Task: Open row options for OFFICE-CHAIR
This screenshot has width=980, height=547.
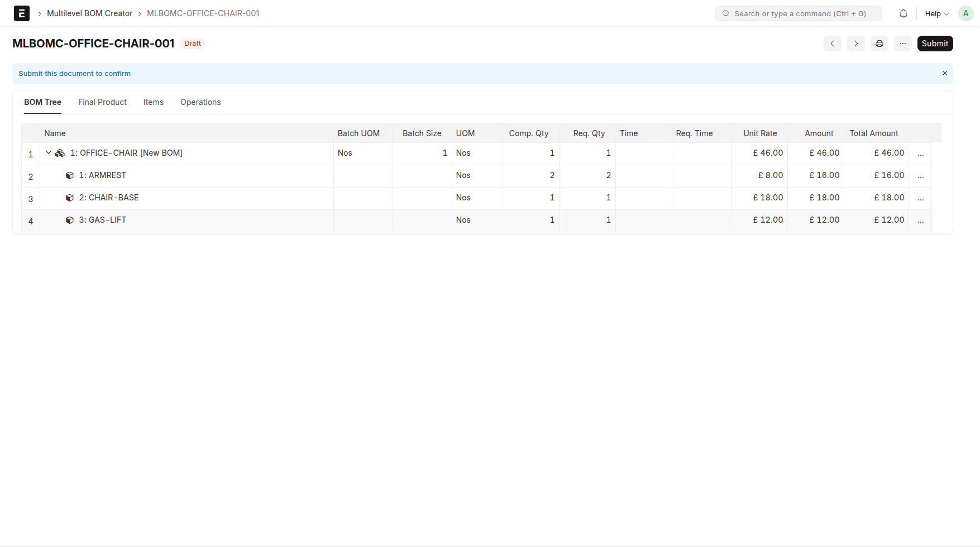Action: [920, 153]
